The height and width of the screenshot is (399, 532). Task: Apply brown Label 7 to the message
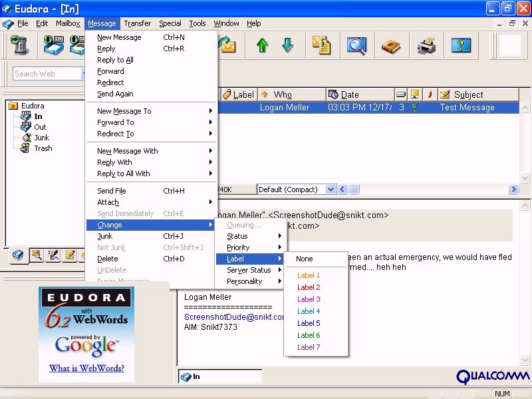tap(316, 347)
